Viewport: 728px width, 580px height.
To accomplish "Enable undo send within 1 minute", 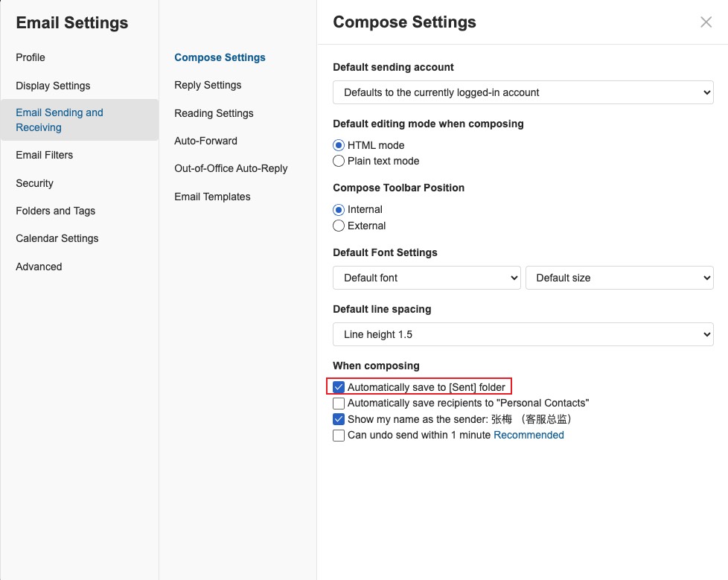I will pos(339,435).
